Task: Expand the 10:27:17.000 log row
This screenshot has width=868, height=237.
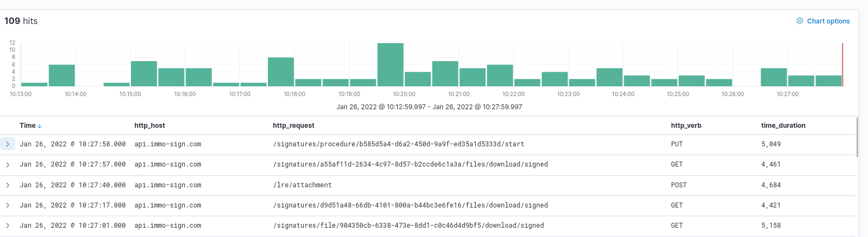Action: pyautogui.click(x=8, y=205)
